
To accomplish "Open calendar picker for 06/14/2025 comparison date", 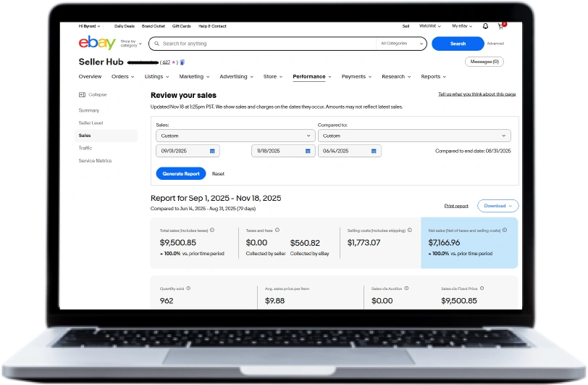I will tap(374, 151).
